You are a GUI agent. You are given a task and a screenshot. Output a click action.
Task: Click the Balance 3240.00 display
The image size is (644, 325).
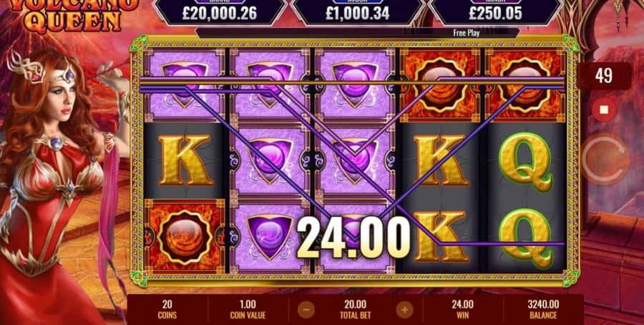pyautogui.click(x=543, y=310)
